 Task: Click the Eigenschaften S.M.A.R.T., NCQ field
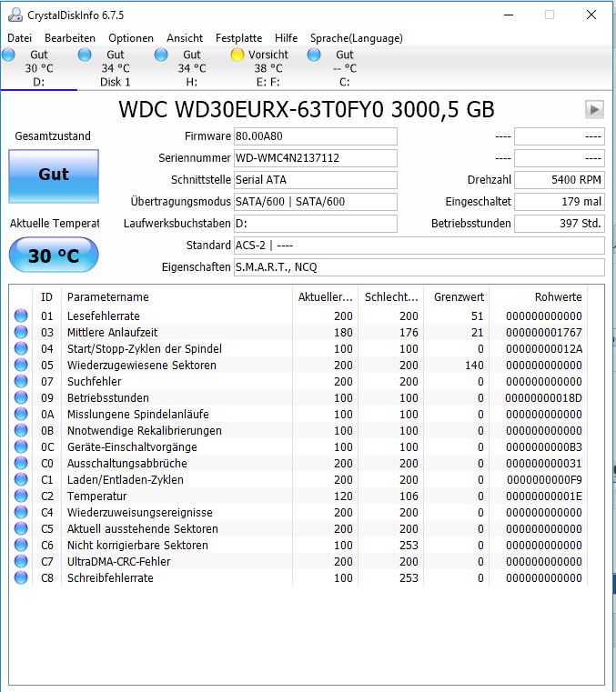click(419, 267)
